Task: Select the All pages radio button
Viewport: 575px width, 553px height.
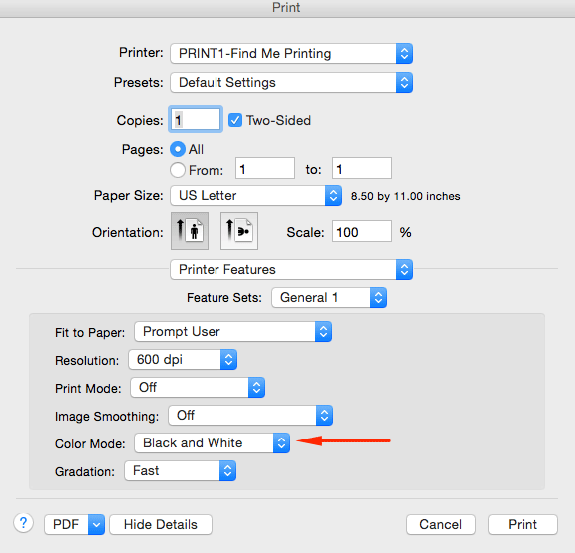Action: click(x=178, y=149)
